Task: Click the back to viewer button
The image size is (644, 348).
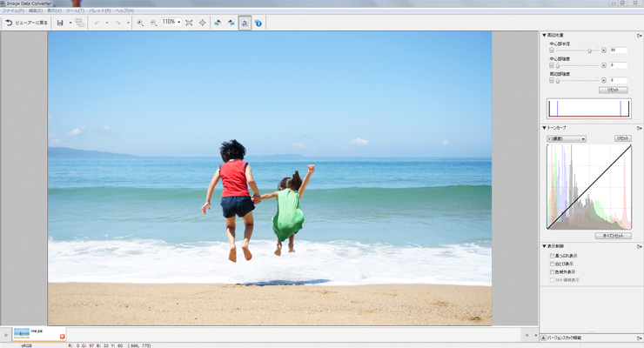Action: (24, 23)
